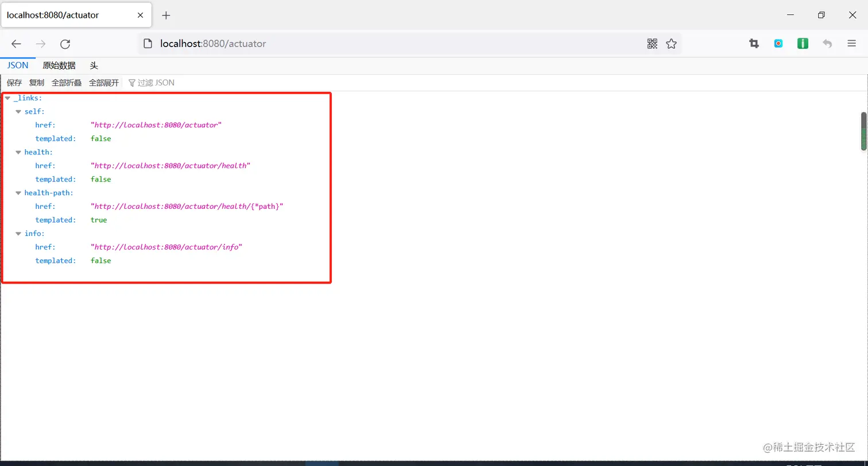Switch to the 头 headers tab
The image size is (868, 466).
pyautogui.click(x=94, y=66)
